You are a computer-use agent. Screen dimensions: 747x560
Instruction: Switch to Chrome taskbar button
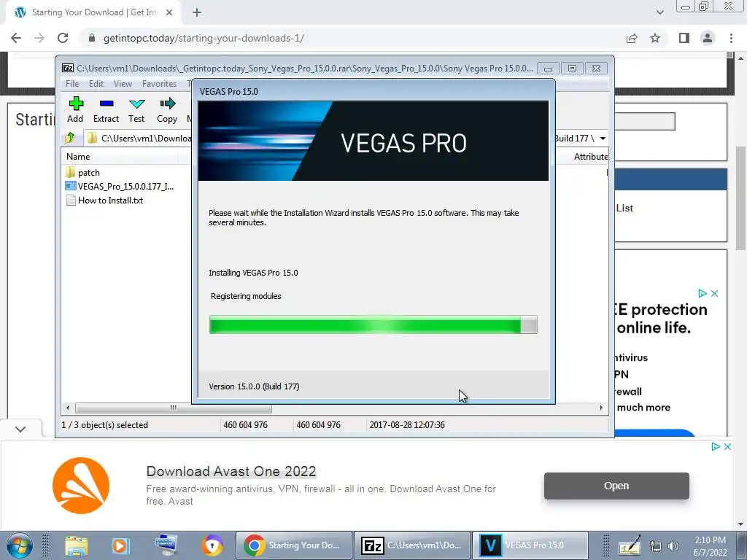(294, 545)
